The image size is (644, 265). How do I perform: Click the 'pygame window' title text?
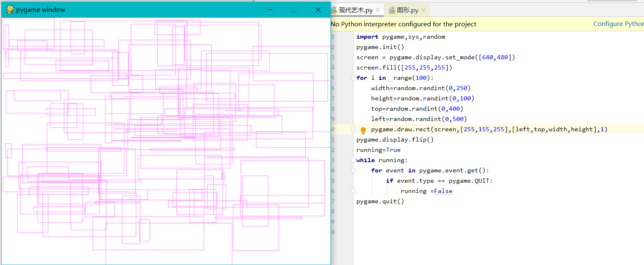click(41, 10)
